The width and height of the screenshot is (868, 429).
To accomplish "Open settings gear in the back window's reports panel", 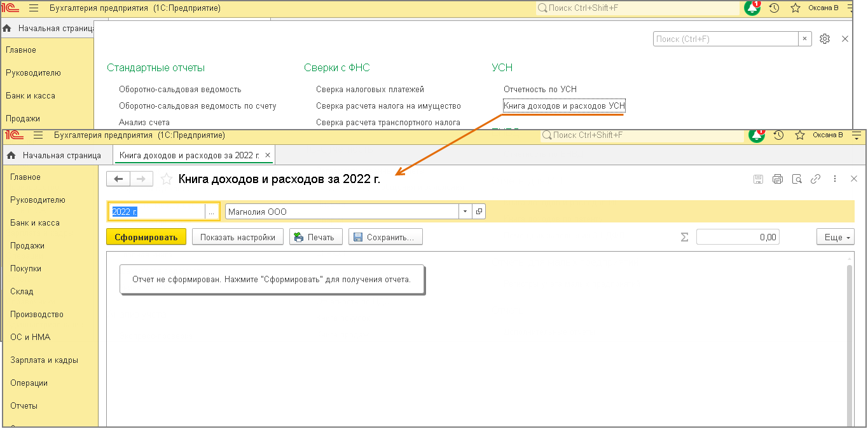I will [x=825, y=39].
